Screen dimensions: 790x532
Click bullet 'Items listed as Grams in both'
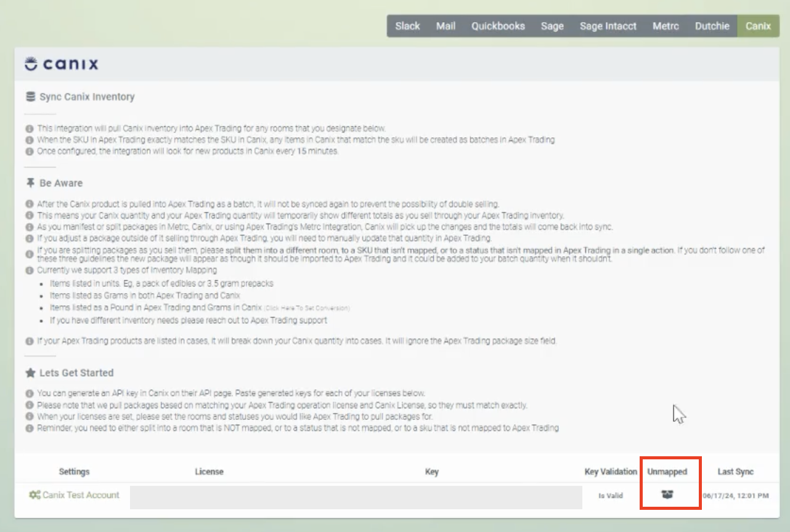coord(145,296)
